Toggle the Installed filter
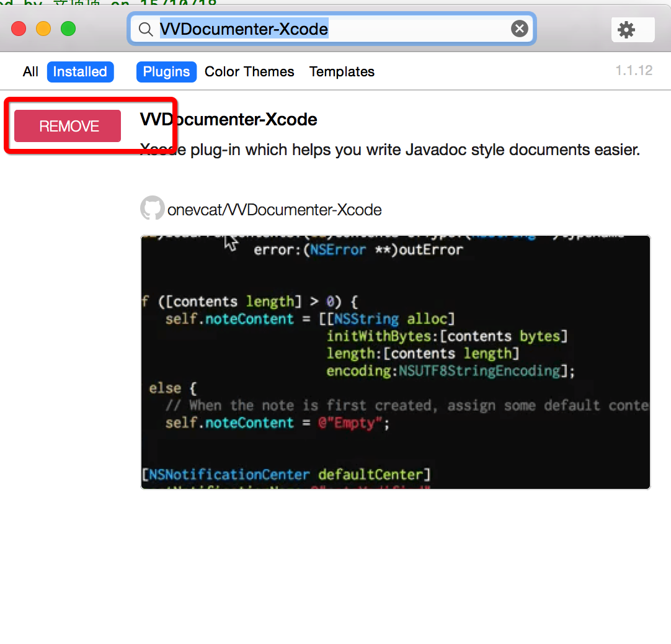The width and height of the screenshot is (671, 644). 80,72
